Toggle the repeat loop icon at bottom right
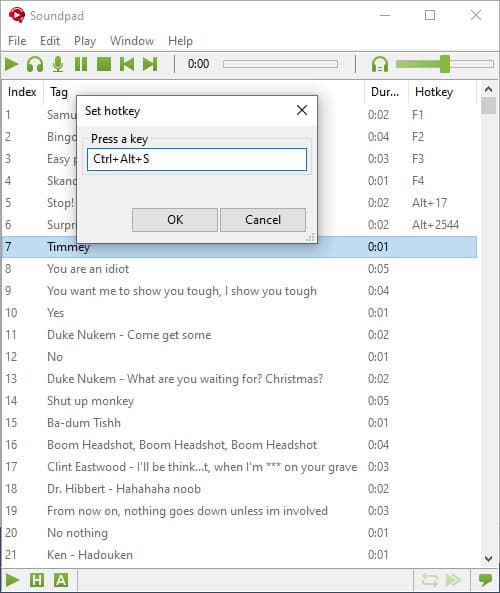 click(430, 579)
